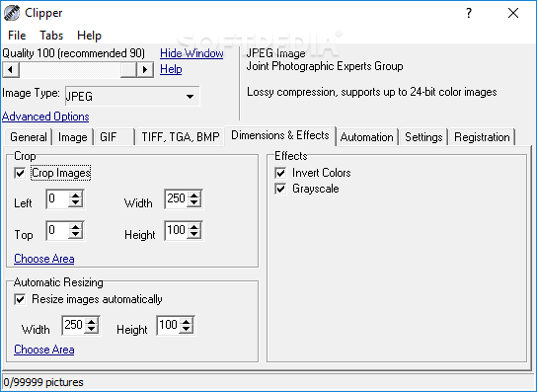Click the Help link next to slider
The image size is (537, 392).
[x=171, y=69]
